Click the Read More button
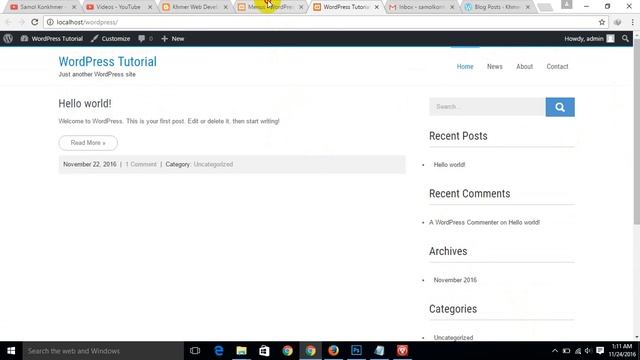 tap(88, 143)
